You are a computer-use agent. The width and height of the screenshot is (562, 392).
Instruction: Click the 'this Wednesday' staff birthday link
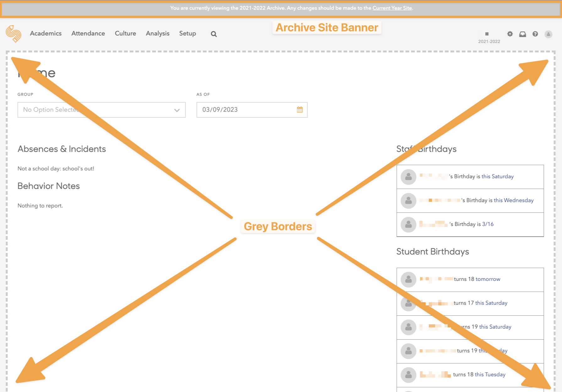click(x=513, y=200)
